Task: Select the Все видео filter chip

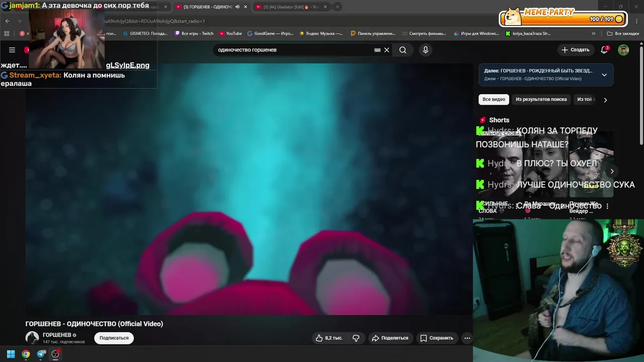Action: (x=494, y=100)
